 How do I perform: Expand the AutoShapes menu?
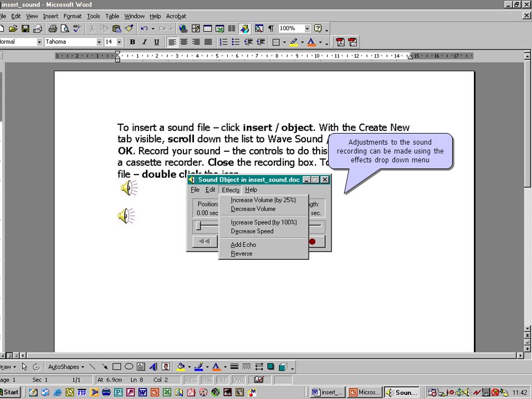coord(66,367)
